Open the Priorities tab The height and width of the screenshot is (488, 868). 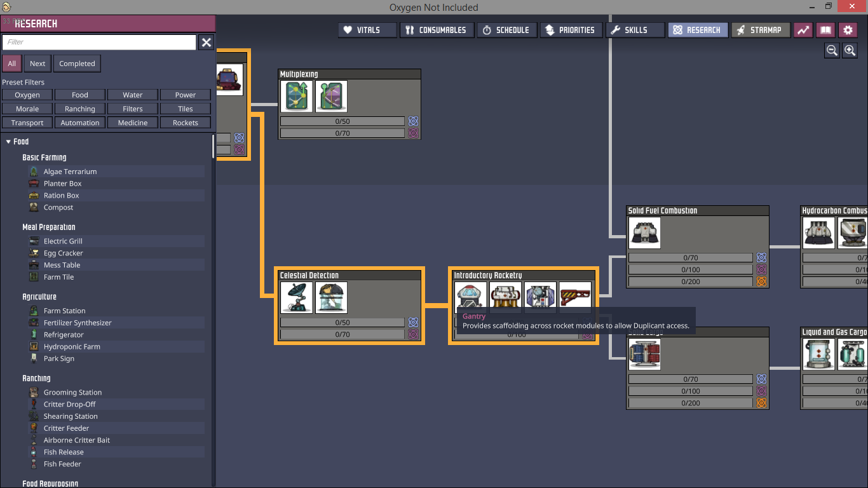(571, 30)
